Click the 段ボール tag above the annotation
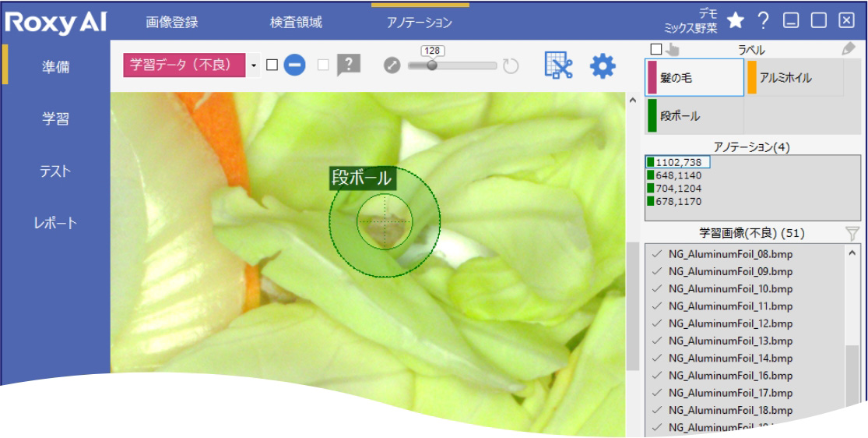868x438 pixels. (362, 178)
